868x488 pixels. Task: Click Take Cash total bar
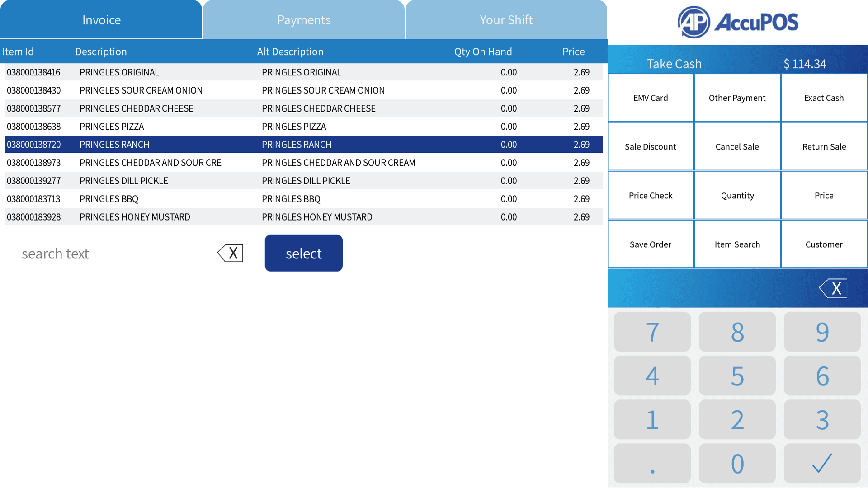tap(738, 63)
